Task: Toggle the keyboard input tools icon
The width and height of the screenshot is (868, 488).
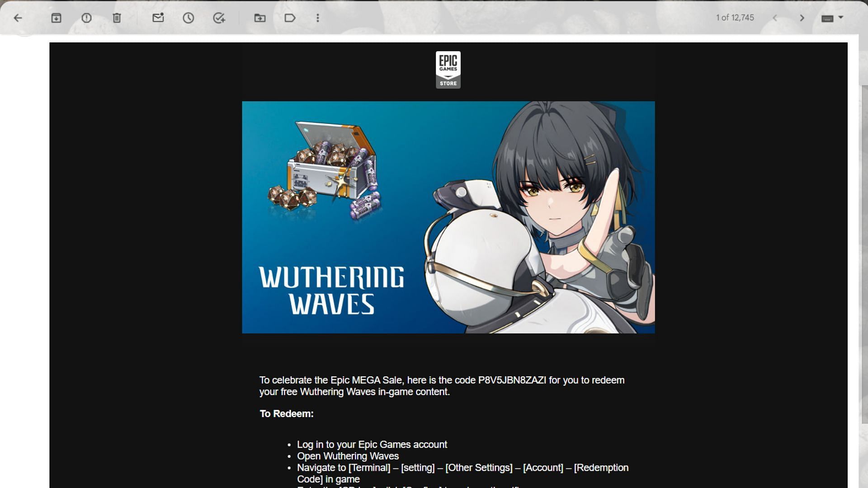Action: click(827, 18)
